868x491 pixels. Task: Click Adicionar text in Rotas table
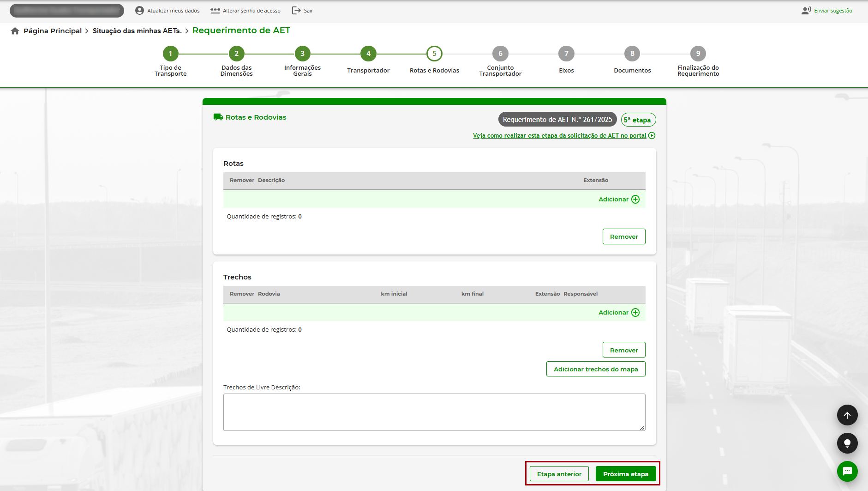click(613, 200)
